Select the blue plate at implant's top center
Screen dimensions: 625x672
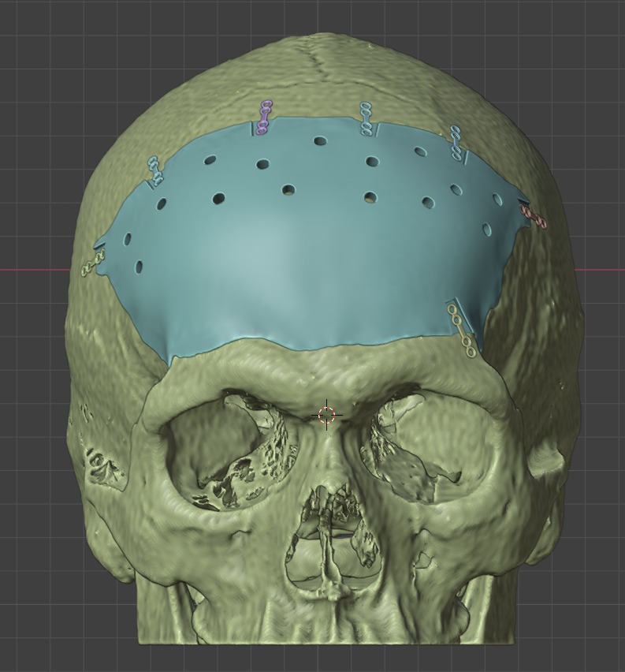[366, 118]
